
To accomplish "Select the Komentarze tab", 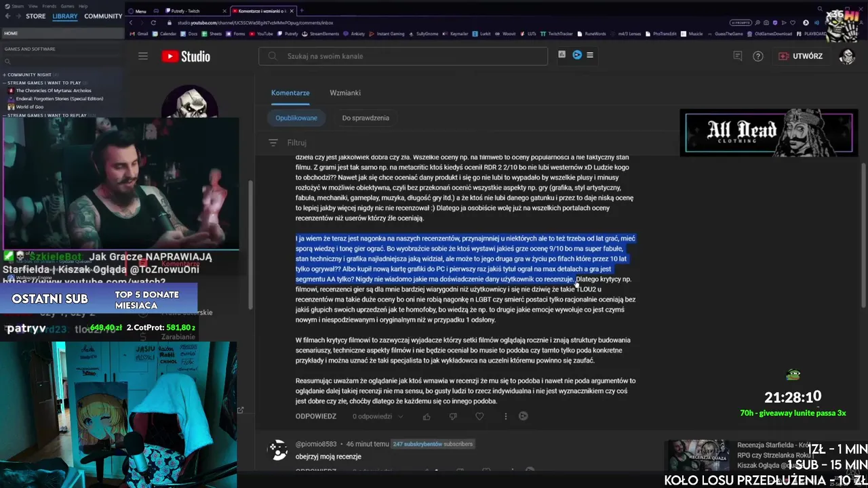I will [290, 93].
